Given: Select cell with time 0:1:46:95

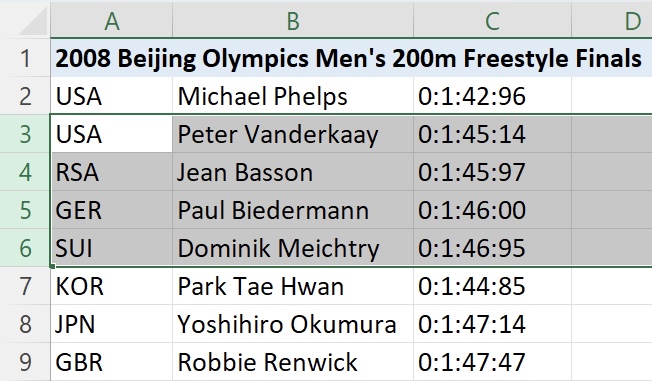Looking at the screenshot, I should click(x=492, y=248).
